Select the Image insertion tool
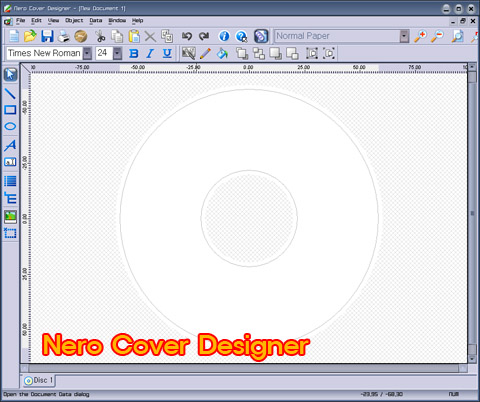 10,217
